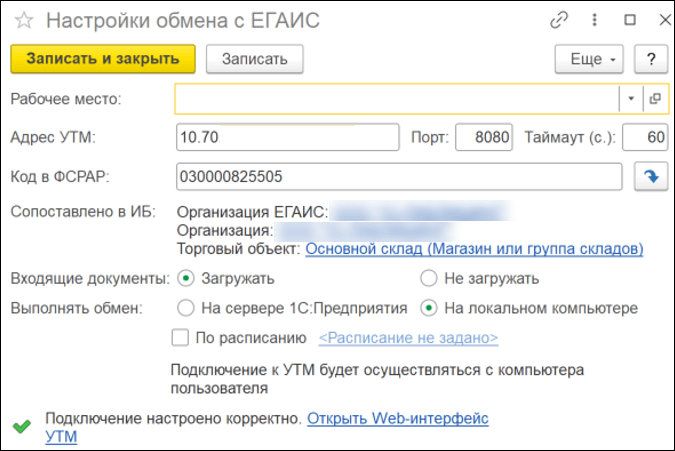Close the Настройки обмена с ЕГАИС window
The image size is (675, 451).
tap(655, 21)
